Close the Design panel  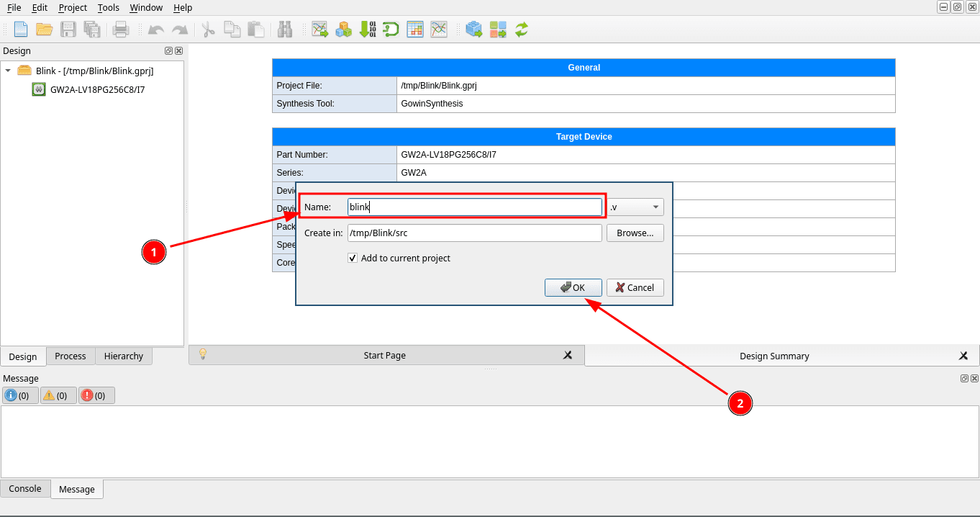[178, 51]
